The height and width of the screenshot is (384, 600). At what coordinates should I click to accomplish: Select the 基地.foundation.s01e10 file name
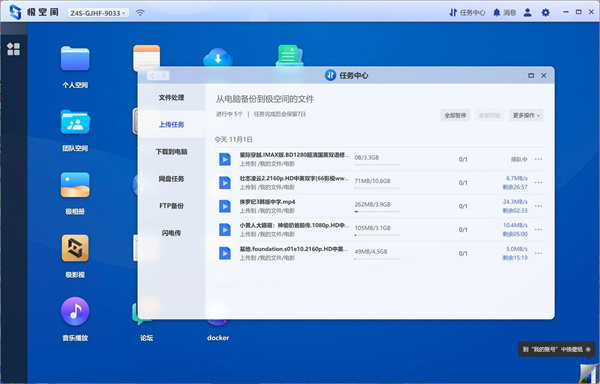click(x=293, y=249)
